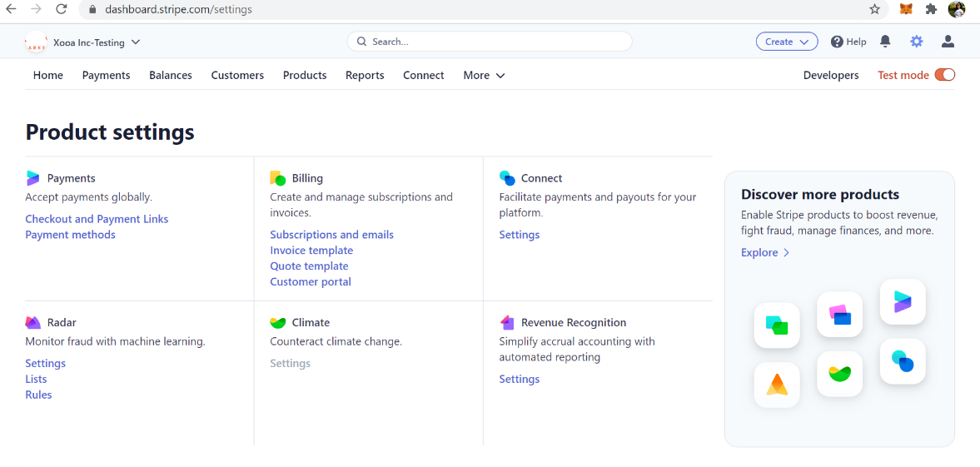The image size is (980, 467).
Task: Open the Balances tab
Action: (171, 75)
